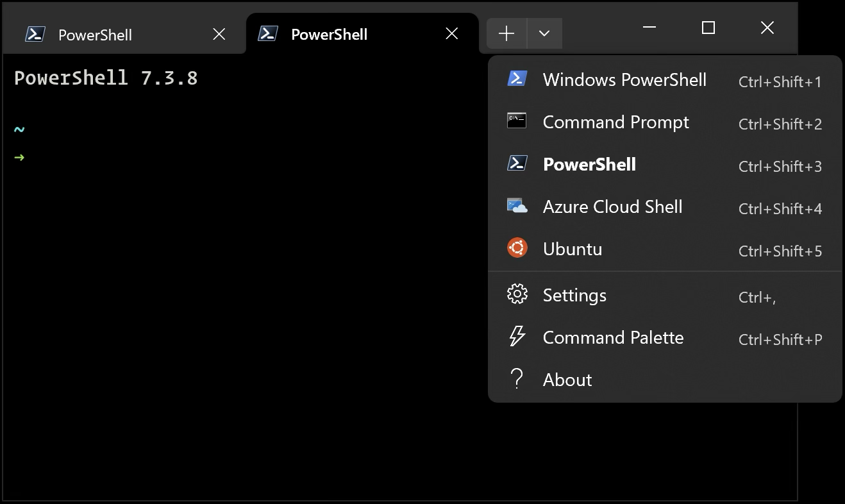Screen dimensions: 845x504
Task: Maximize the terminal window
Action: pos(708,28)
